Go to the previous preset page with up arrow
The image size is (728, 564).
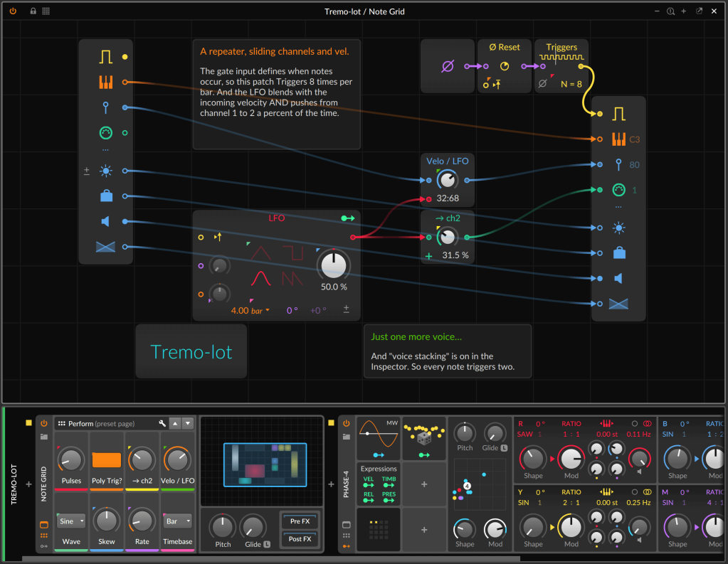tap(175, 423)
